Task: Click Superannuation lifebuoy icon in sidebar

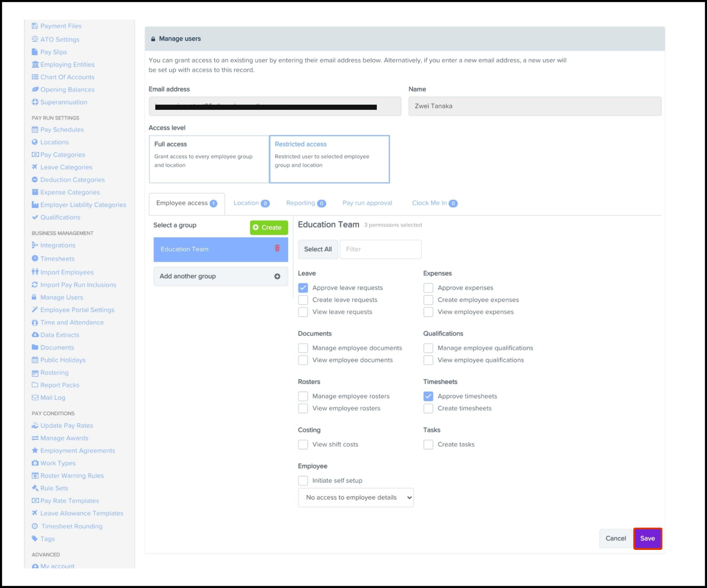Action: click(35, 102)
